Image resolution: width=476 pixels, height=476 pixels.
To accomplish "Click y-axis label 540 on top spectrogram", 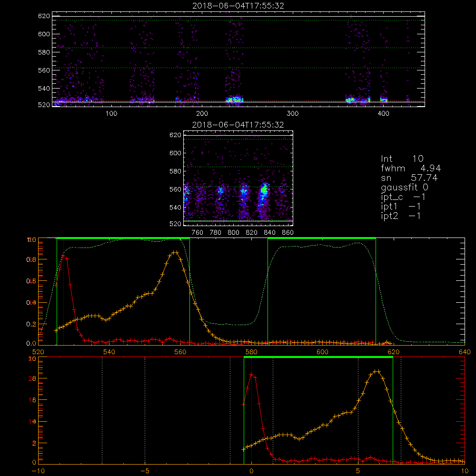I will [x=44, y=89].
